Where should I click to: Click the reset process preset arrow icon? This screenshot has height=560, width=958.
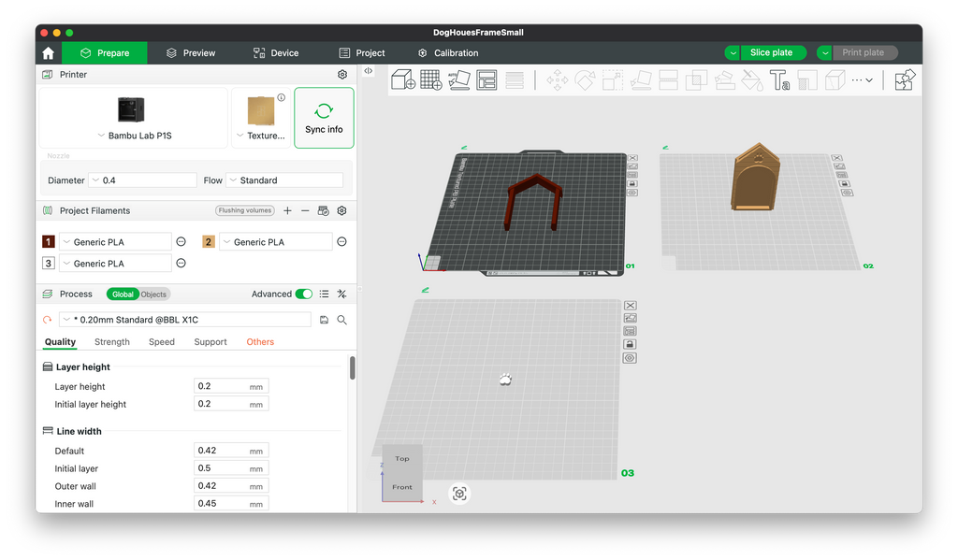[x=47, y=320]
